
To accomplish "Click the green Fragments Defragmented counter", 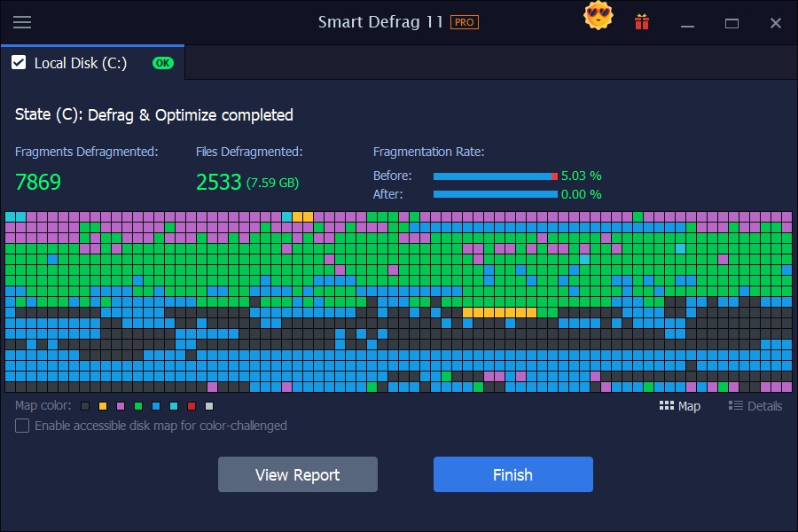I will [x=39, y=182].
